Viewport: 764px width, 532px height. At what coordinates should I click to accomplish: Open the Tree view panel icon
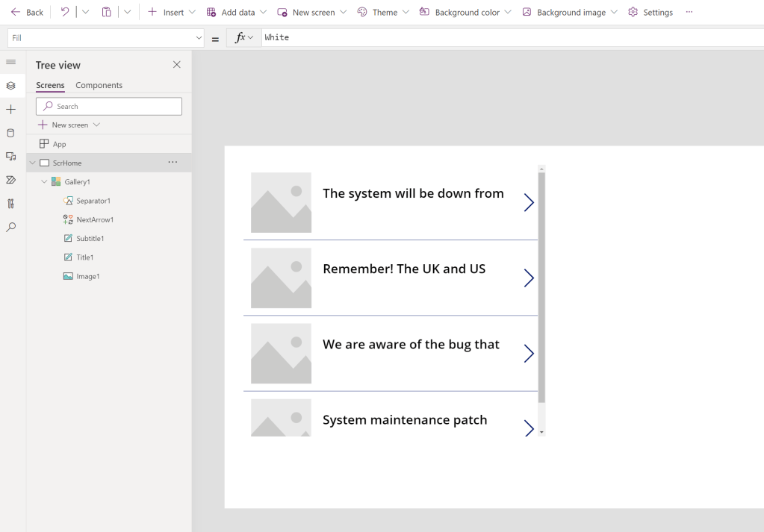click(x=11, y=85)
